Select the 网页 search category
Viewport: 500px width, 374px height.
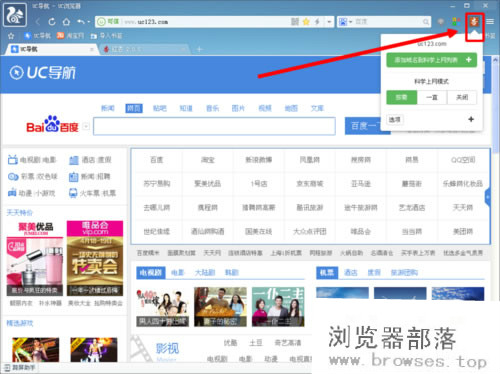[134, 108]
